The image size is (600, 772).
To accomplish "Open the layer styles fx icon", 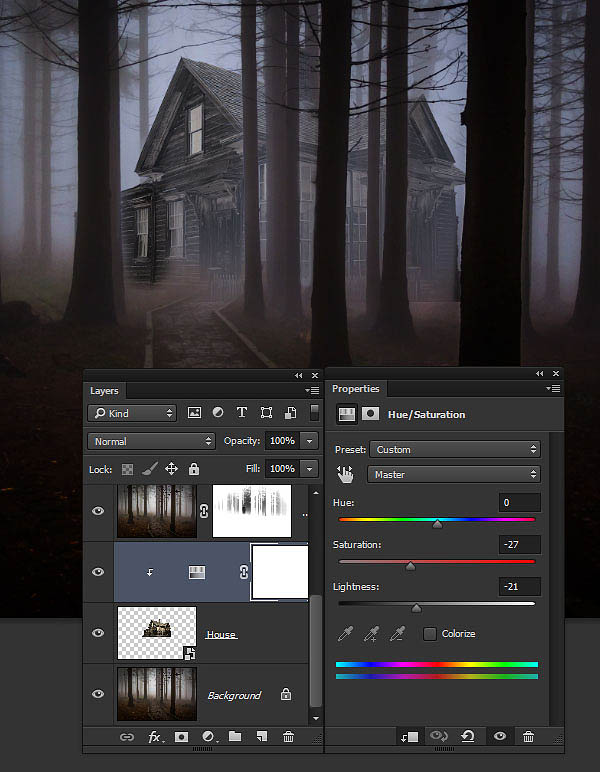I will 156,737.
